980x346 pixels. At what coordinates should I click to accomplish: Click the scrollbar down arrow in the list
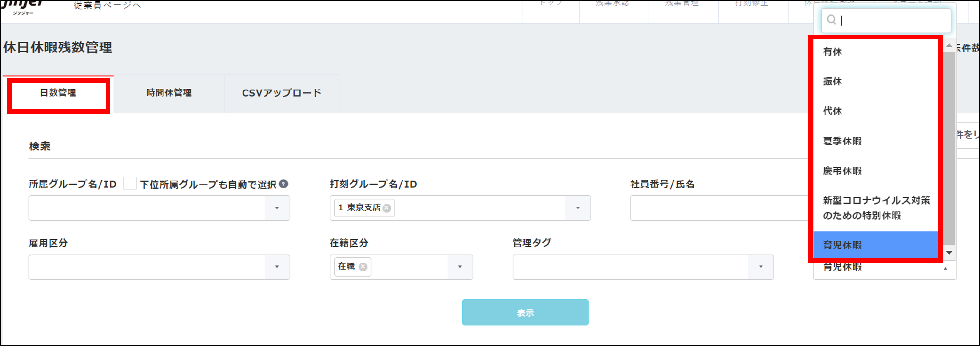tap(949, 253)
